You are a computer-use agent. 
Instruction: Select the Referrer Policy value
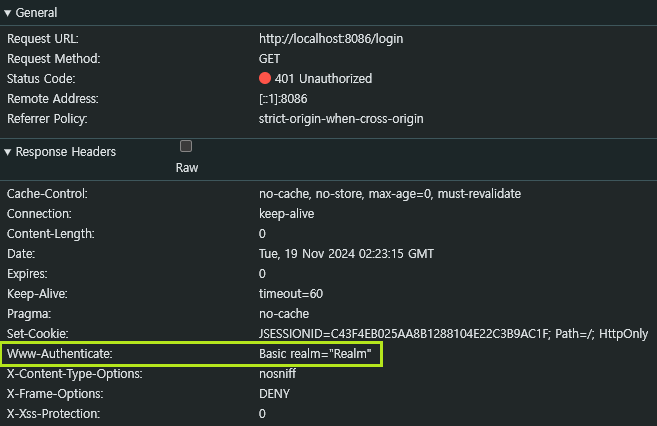341,119
